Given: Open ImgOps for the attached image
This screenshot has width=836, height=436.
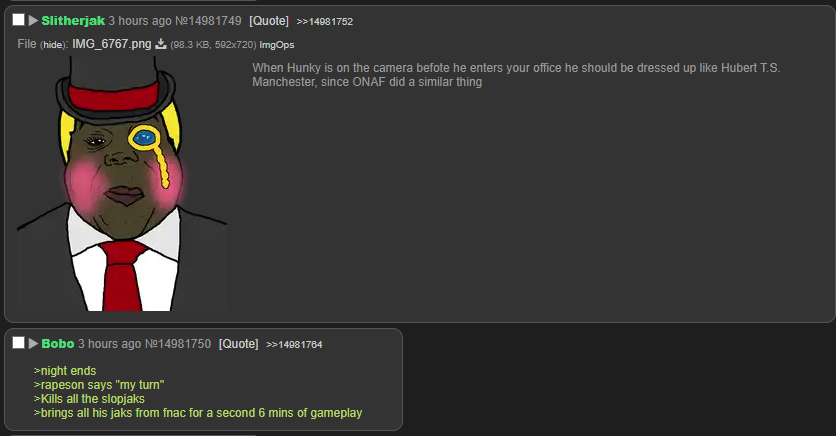Looking at the screenshot, I should click(x=277, y=45).
